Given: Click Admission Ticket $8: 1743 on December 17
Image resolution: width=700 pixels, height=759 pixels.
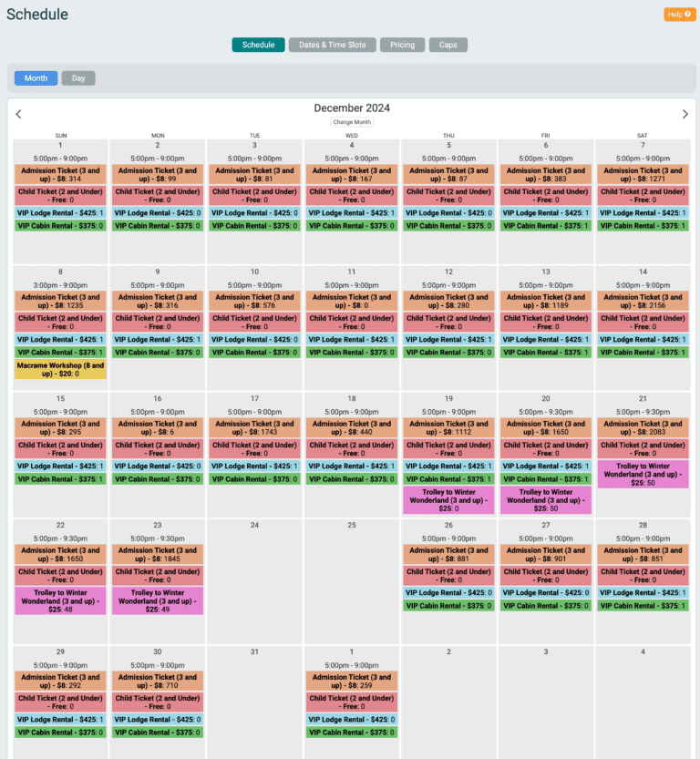Looking at the screenshot, I should [254, 428].
